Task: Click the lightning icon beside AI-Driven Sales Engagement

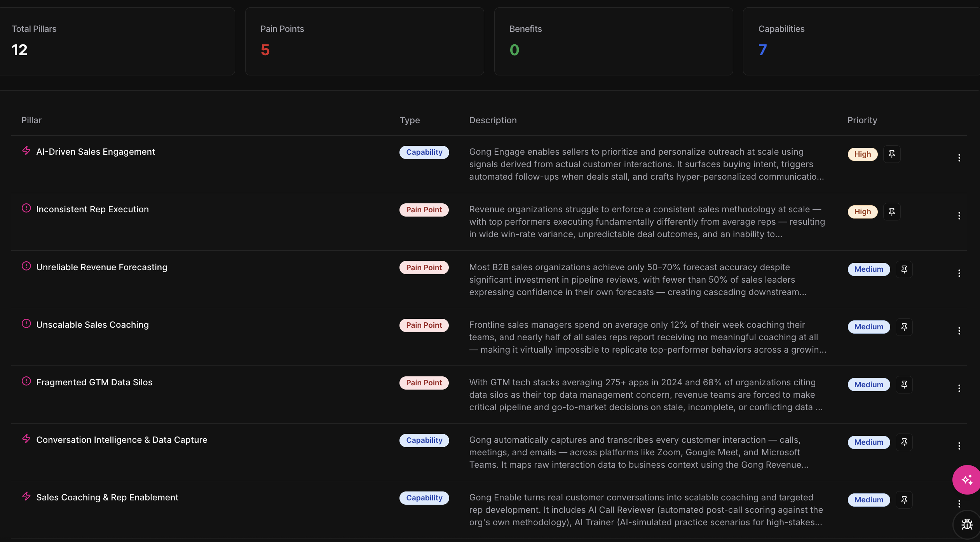Action: 26,151
